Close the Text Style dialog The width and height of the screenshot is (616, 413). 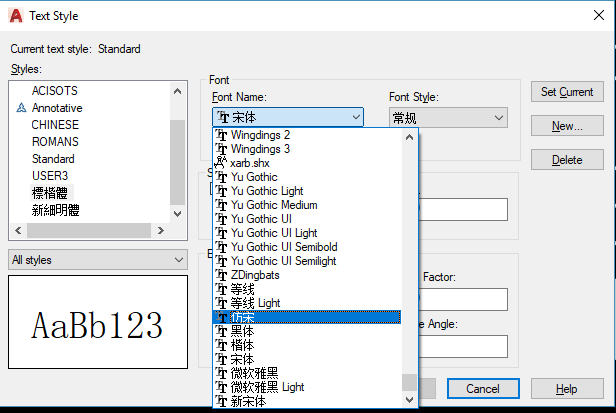coord(599,15)
